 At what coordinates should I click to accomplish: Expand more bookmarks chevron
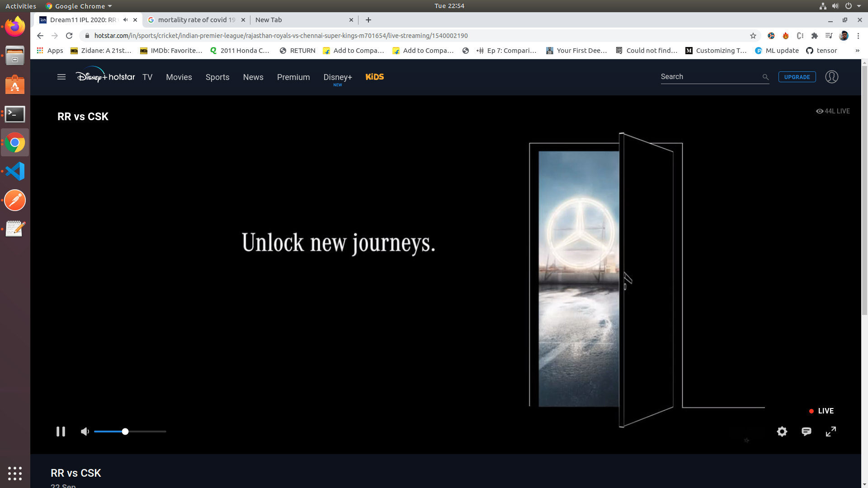(x=857, y=51)
